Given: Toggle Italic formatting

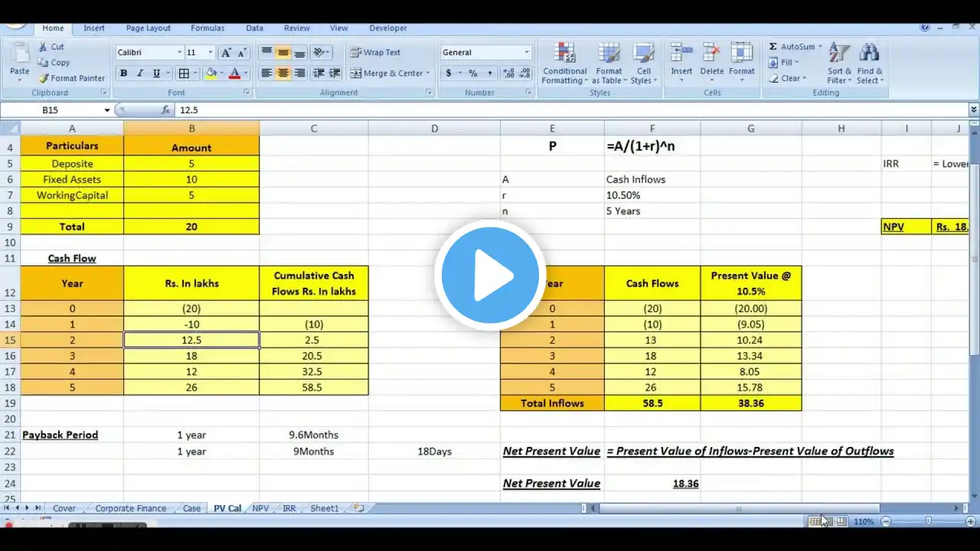Looking at the screenshot, I should coord(140,73).
